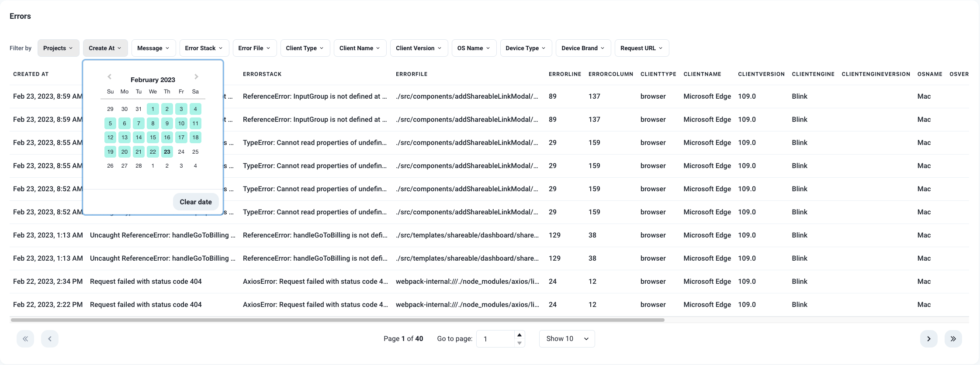The image size is (980, 365).
Task: Click the Go to page input
Action: point(495,339)
